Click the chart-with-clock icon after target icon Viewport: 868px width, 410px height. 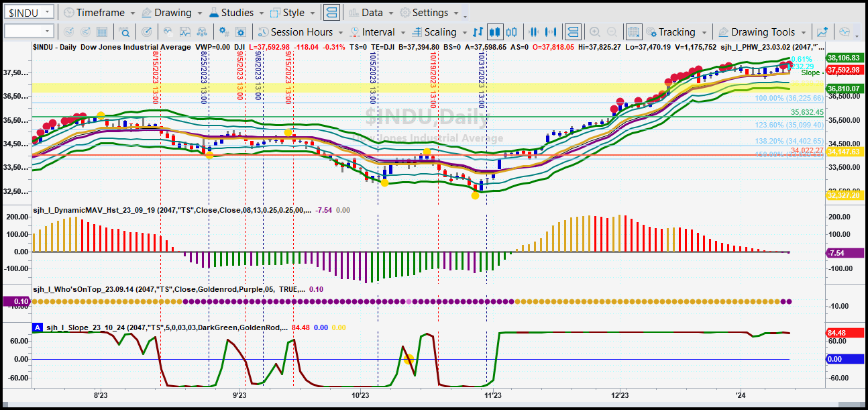(167, 32)
